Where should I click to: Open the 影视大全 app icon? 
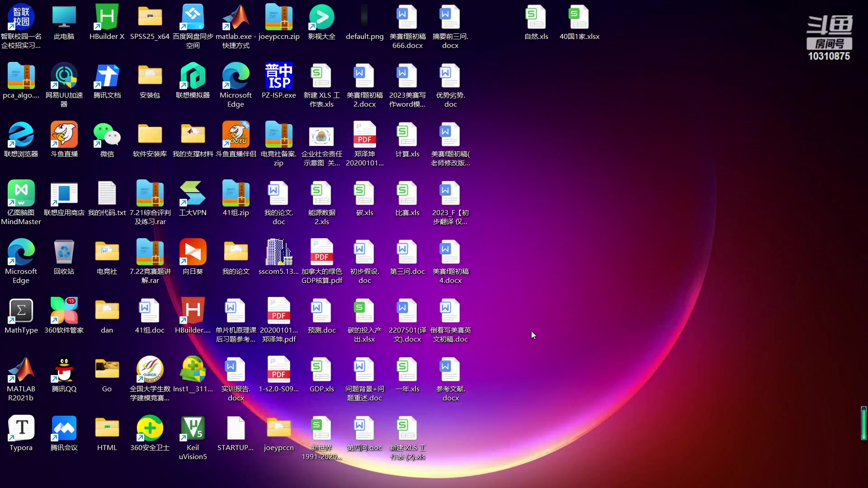point(321,22)
